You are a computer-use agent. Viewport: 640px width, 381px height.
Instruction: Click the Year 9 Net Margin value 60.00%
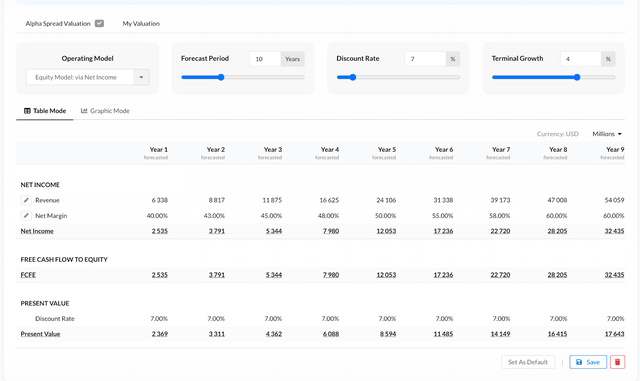coord(613,216)
